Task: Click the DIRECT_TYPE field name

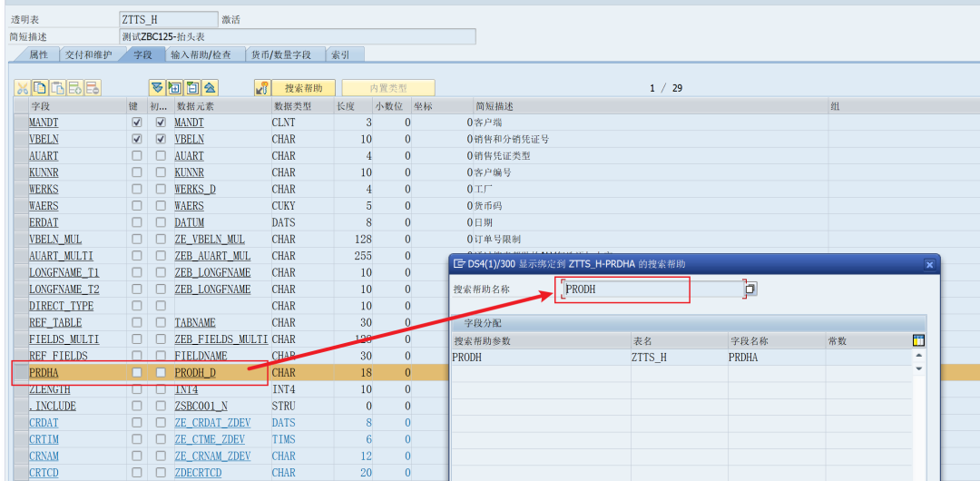Action: 62,306
